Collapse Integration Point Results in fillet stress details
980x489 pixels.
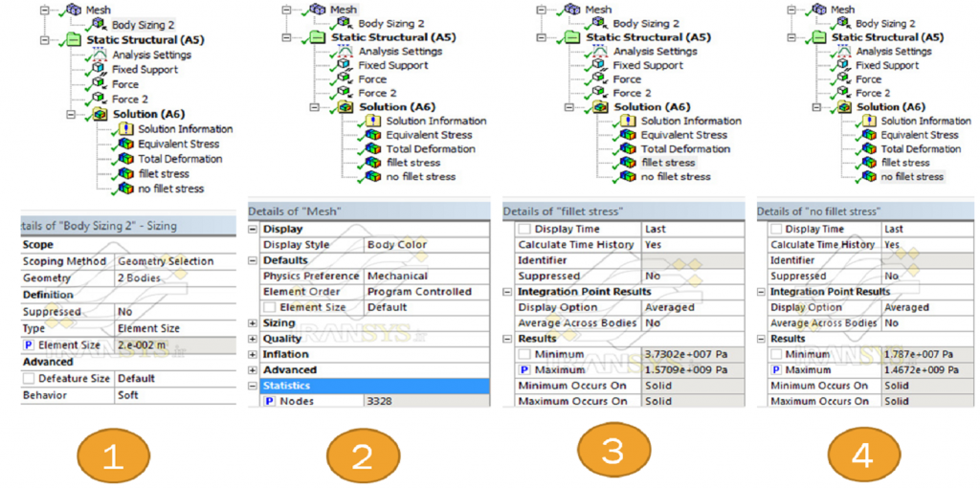coord(508,292)
